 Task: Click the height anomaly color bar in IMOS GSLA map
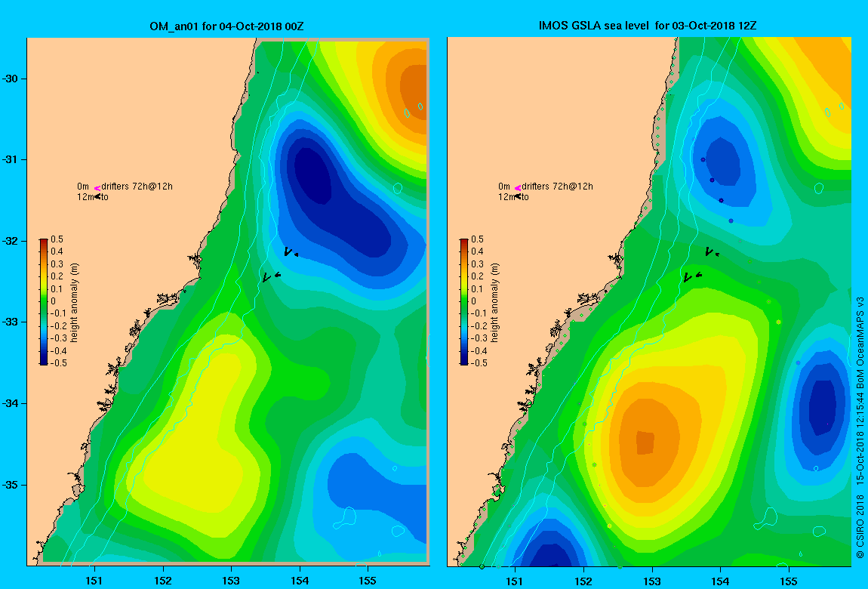(464, 302)
